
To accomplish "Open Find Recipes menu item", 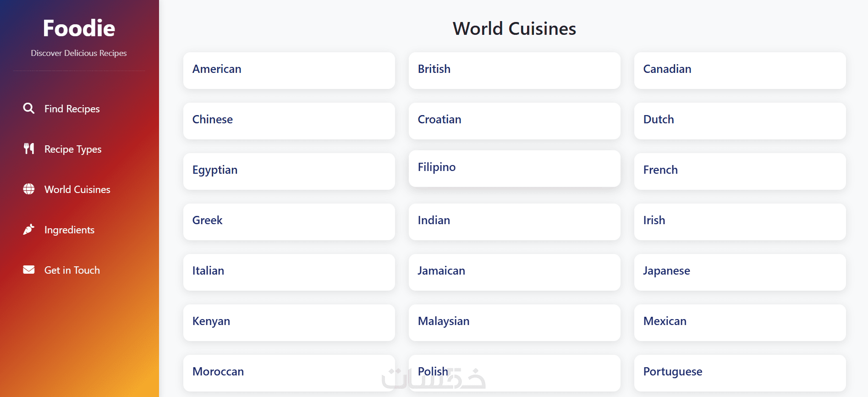I will pyautogui.click(x=72, y=109).
